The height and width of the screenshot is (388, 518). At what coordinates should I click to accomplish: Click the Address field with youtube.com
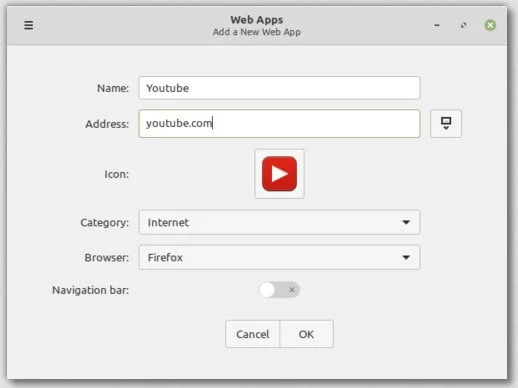(279, 123)
